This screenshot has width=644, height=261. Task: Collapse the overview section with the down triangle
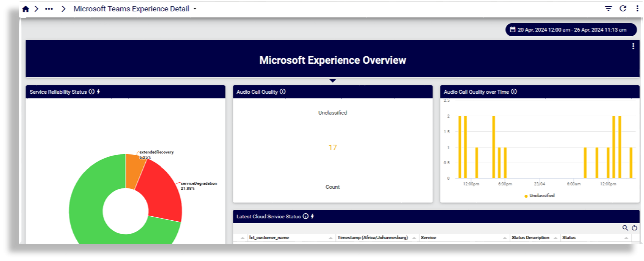click(x=332, y=81)
